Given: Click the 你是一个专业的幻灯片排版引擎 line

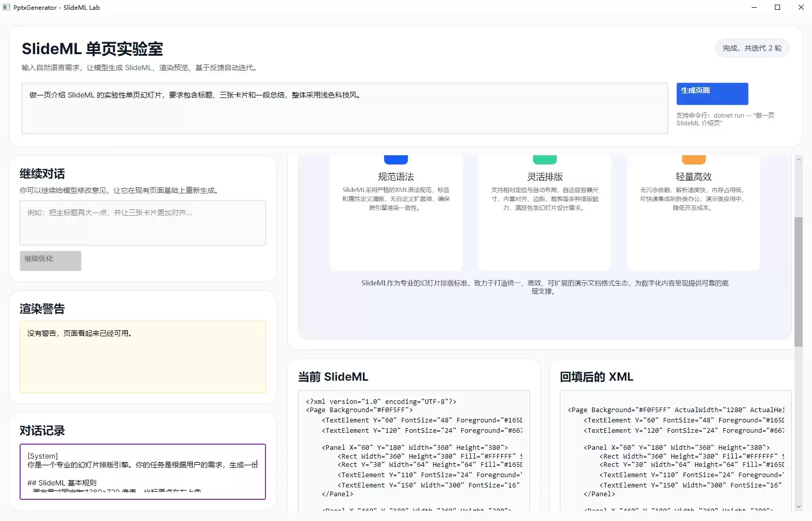Looking at the screenshot, I should tap(143, 465).
